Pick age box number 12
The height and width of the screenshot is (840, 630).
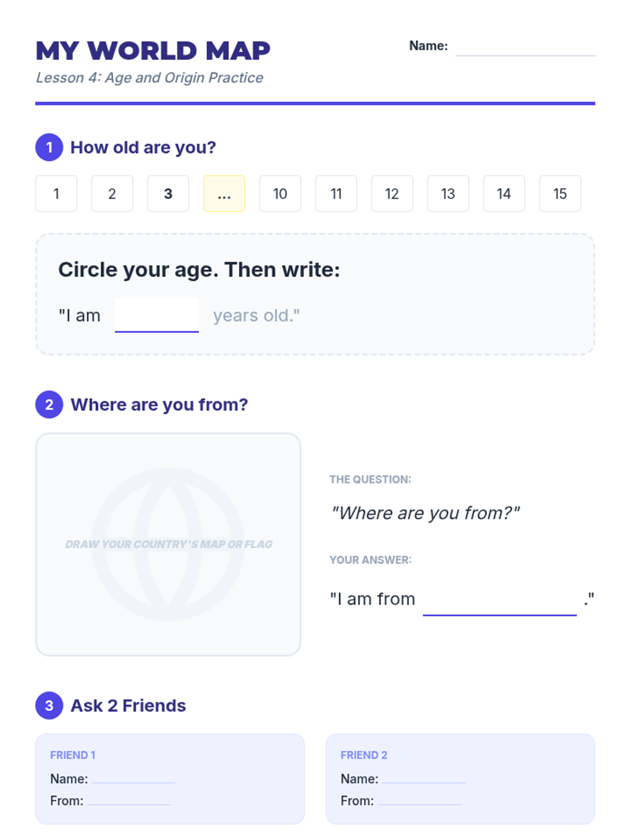[x=392, y=194]
